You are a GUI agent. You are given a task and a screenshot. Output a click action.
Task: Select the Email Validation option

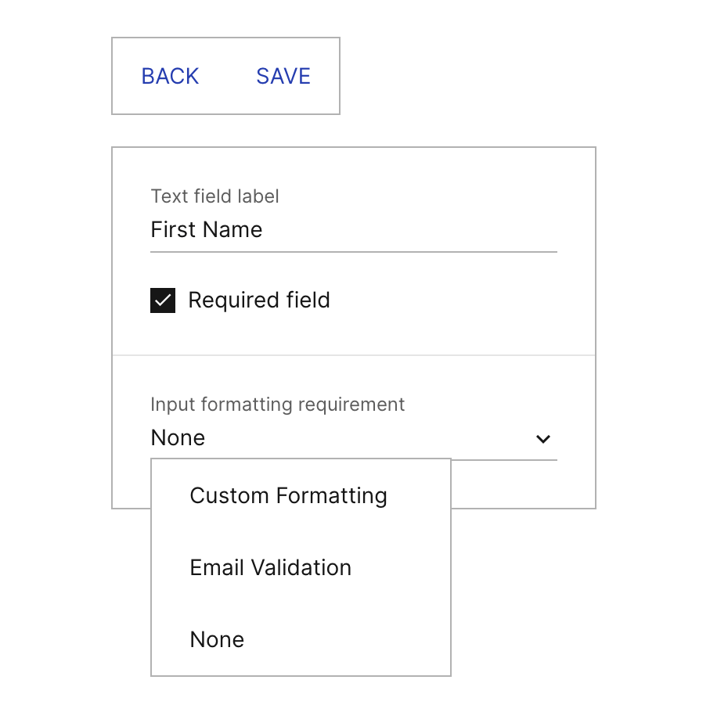[x=270, y=567]
